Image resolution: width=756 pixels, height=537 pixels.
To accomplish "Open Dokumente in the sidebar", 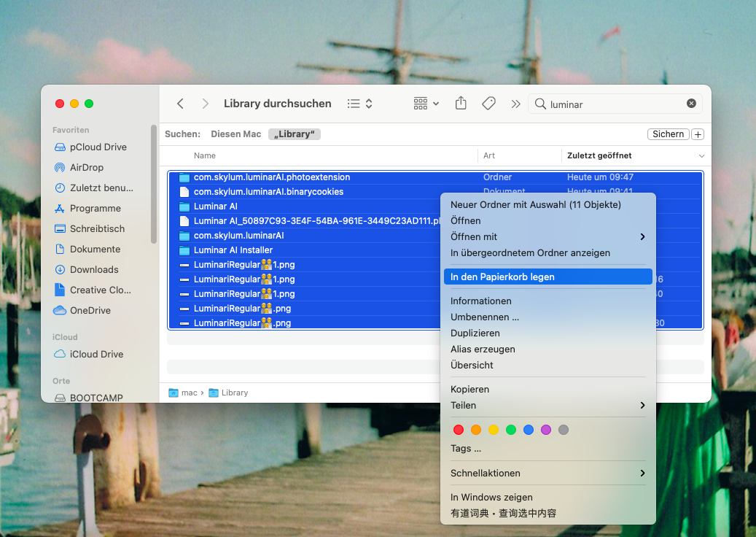I will point(95,249).
